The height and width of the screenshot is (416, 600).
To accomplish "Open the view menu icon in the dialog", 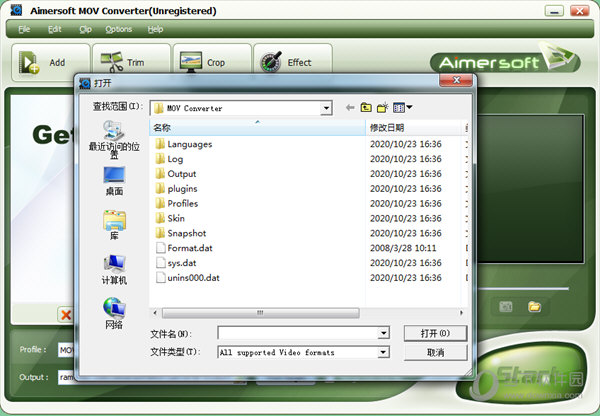I will tap(402, 108).
